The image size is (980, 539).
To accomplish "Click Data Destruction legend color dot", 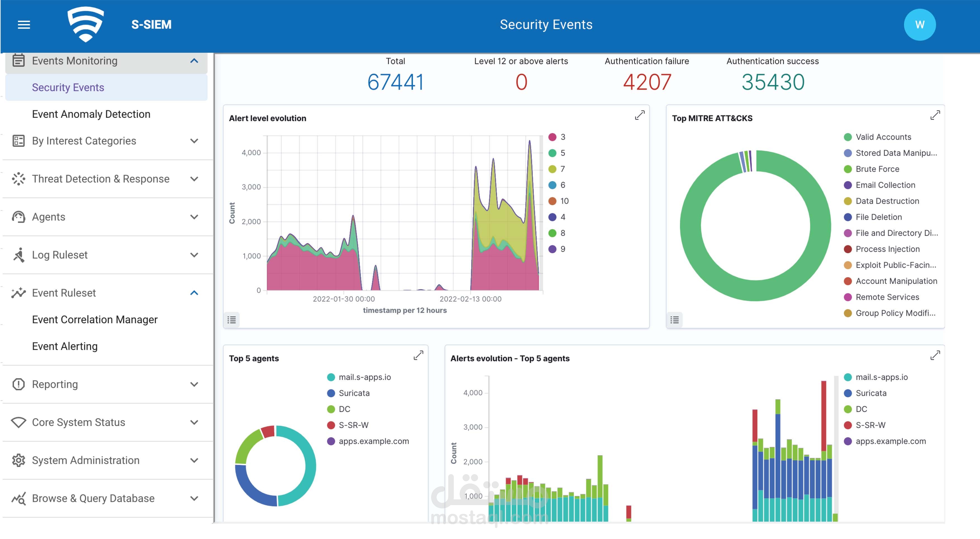I will tap(848, 201).
